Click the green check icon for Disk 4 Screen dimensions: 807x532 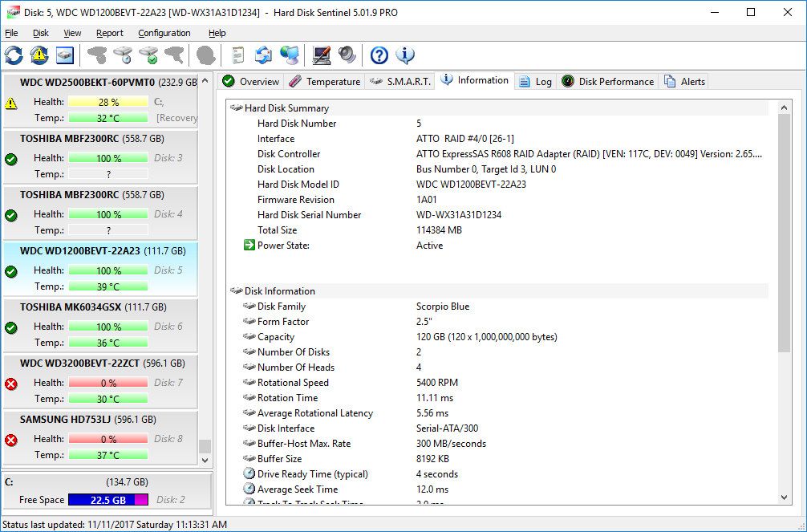[10, 215]
